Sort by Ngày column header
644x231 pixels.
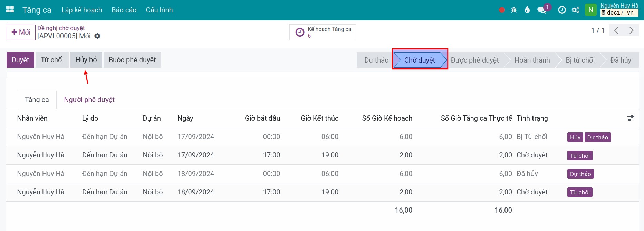point(185,118)
